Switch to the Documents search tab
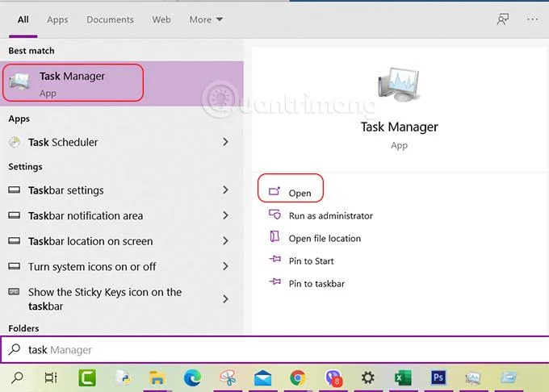The image size is (549, 392). 110,19
